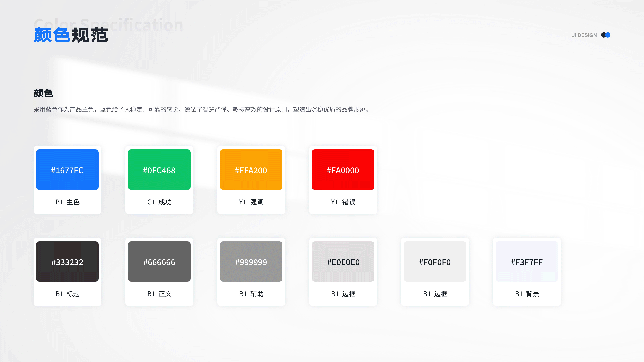This screenshot has width=644, height=362.
Task: Click the Y1 错误 card label
Action: tap(343, 202)
